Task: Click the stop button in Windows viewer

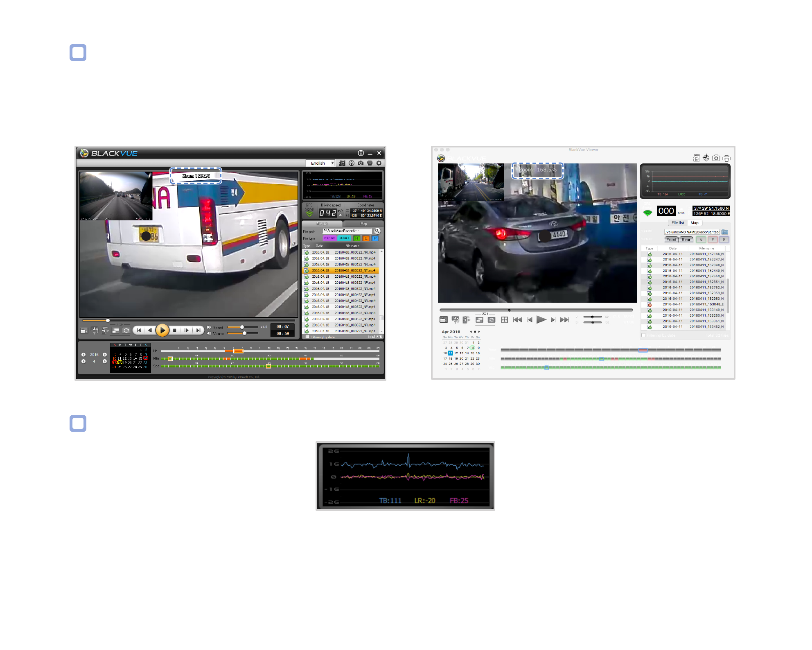Action: pyautogui.click(x=175, y=330)
